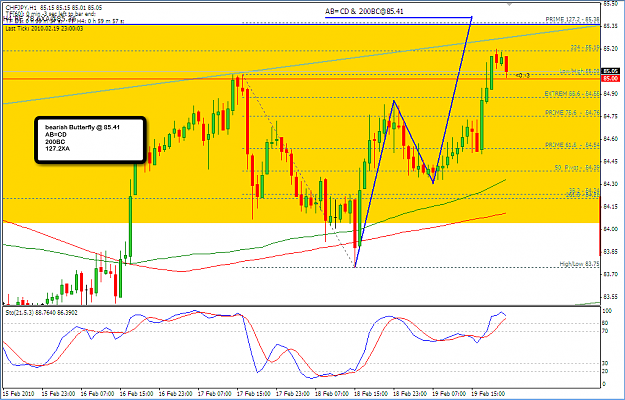Click the Sto(21,5,3) stochastic indicator label
Image resolution: width=625 pixels, height=400 pixels.
tap(41, 313)
